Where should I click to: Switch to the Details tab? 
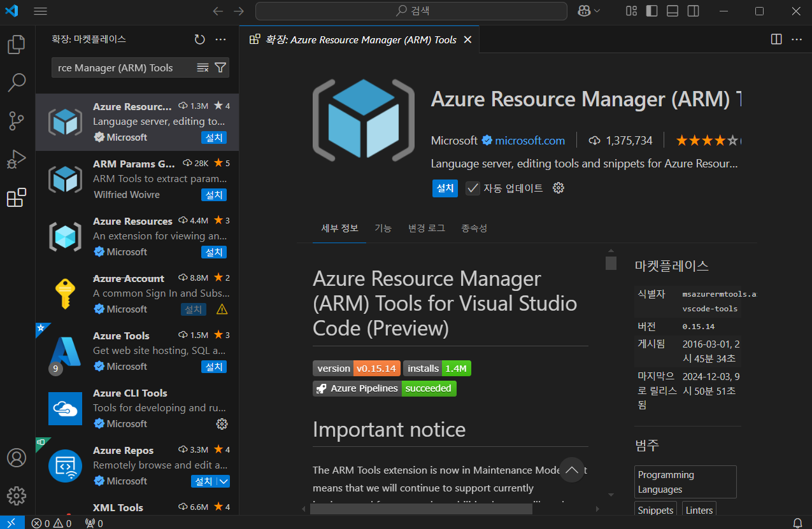pyautogui.click(x=339, y=228)
